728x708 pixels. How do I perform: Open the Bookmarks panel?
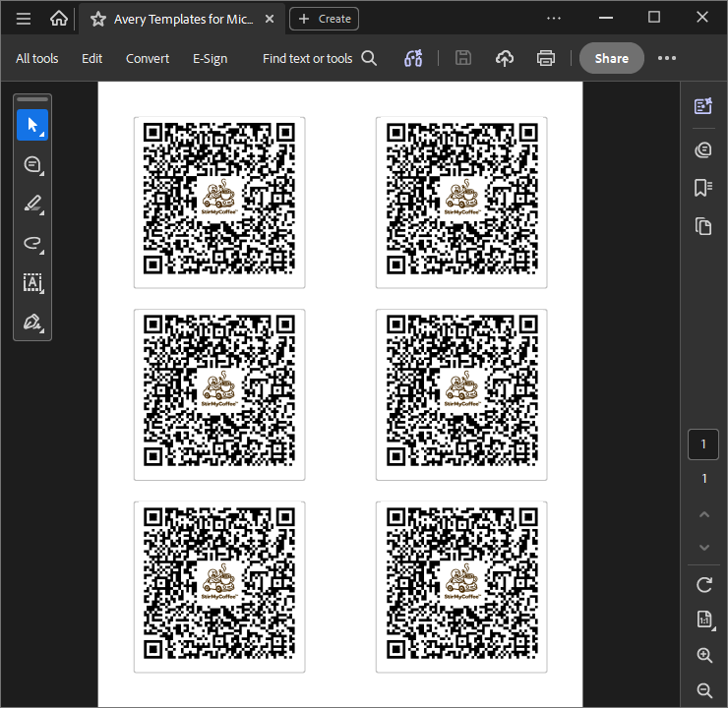coord(703,188)
